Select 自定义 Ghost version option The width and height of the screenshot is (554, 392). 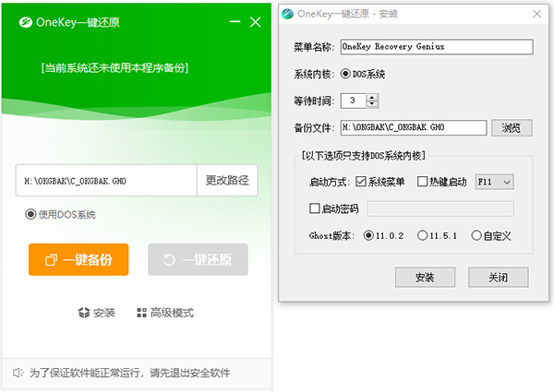pyautogui.click(x=476, y=235)
